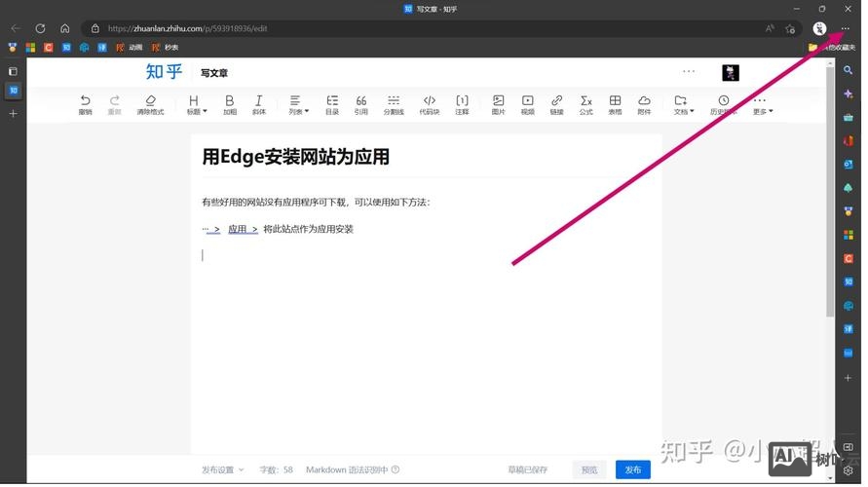Open the Edge sidebar settings gear
Viewport: 868px width, 487px height.
(849, 471)
